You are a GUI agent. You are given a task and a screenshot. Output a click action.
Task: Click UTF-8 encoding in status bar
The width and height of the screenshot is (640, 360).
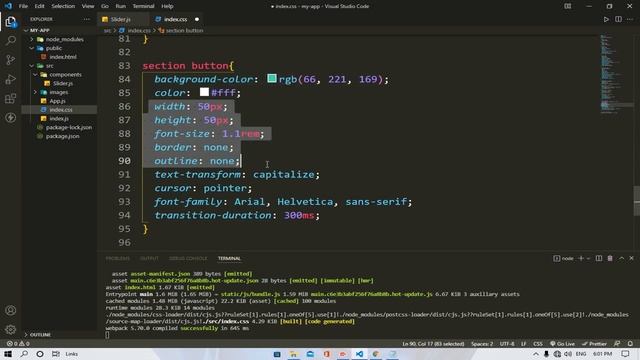click(507, 344)
